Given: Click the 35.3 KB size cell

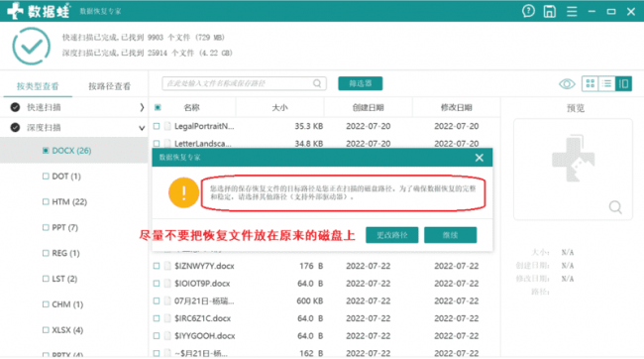Looking at the screenshot, I should [309, 126].
